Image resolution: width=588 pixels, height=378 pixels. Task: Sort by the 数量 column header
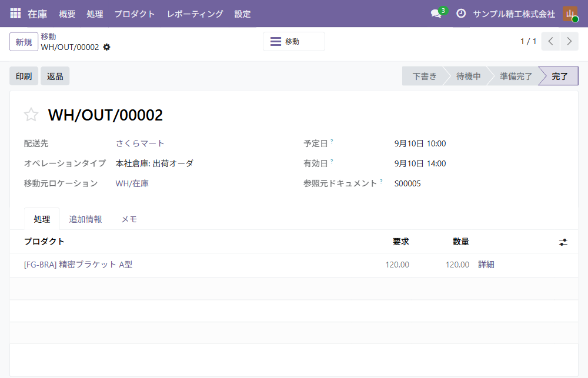tap(461, 242)
